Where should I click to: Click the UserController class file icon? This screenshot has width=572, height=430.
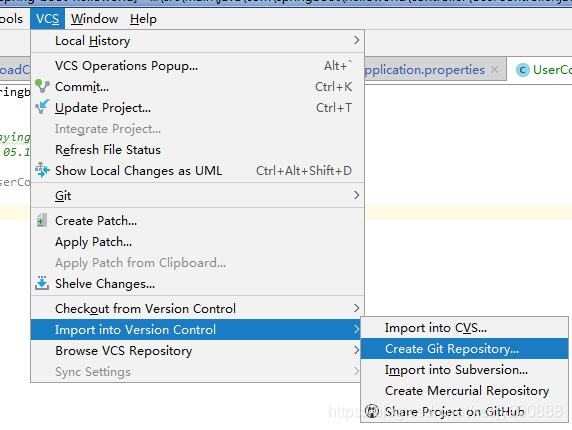[522, 70]
